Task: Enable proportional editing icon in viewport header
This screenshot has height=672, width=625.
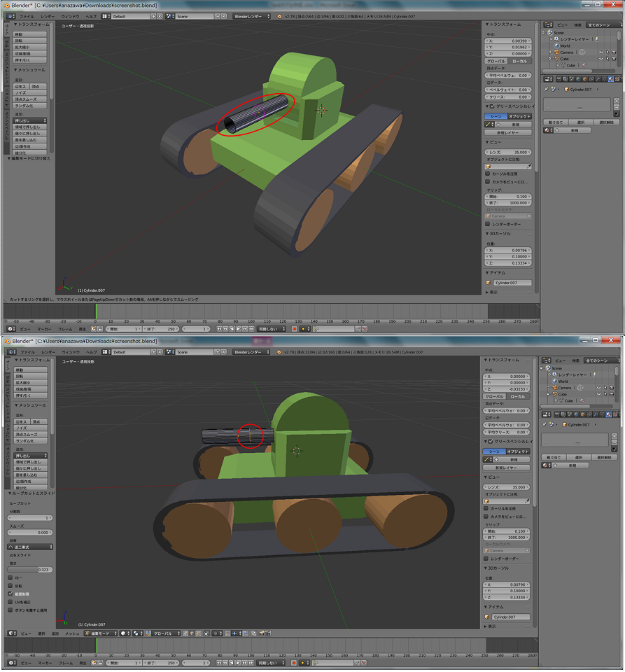Action: [215, 633]
